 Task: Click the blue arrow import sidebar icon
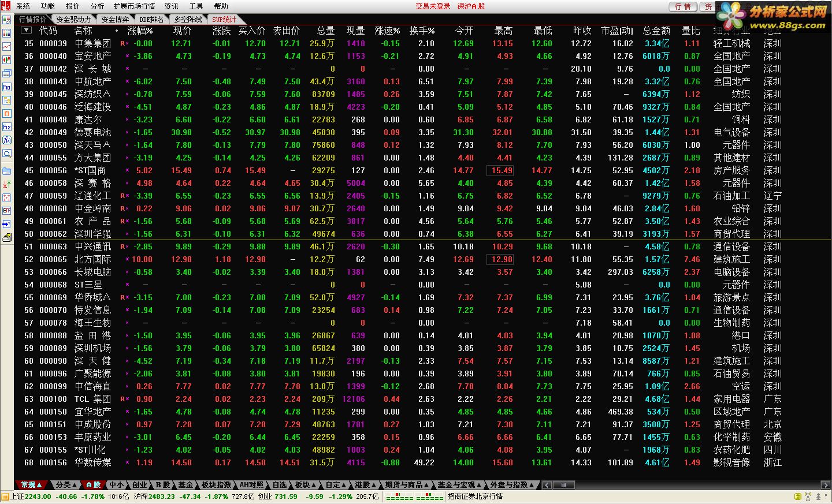pos(7,224)
